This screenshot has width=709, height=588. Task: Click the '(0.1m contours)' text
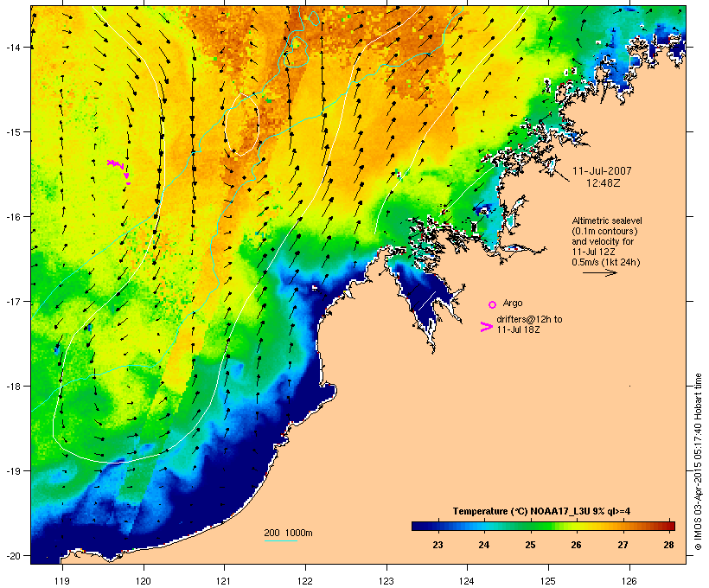coord(604,231)
